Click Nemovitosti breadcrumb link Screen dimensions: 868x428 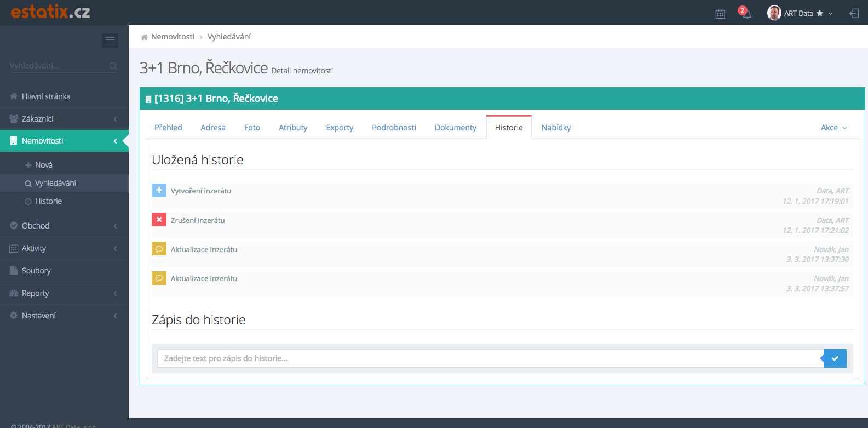coord(173,37)
